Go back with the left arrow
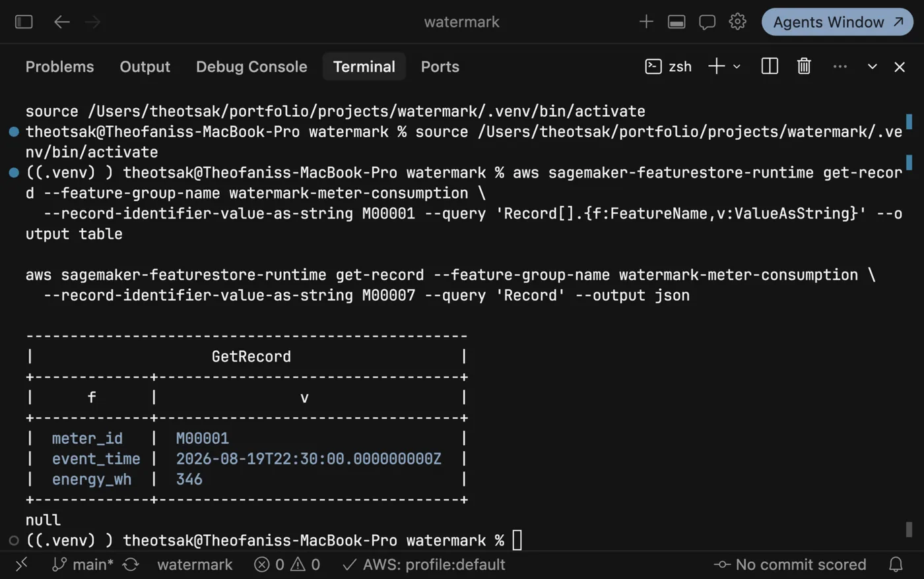Image resolution: width=924 pixels, height=579 pixels. tap(62, 22)
